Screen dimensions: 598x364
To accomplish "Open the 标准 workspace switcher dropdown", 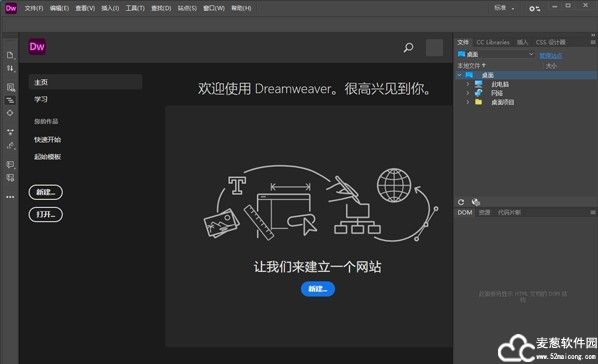I will point(504,8).
